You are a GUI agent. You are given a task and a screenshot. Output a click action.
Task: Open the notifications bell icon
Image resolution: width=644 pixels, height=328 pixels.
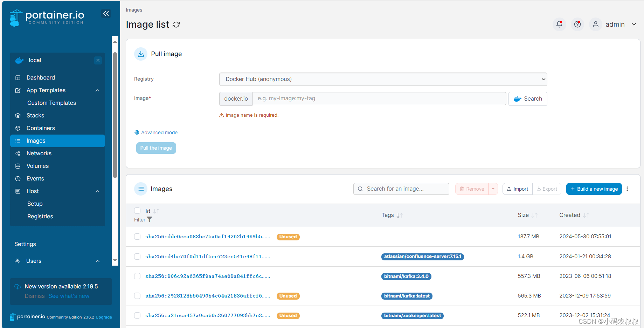tap(559, 24)
